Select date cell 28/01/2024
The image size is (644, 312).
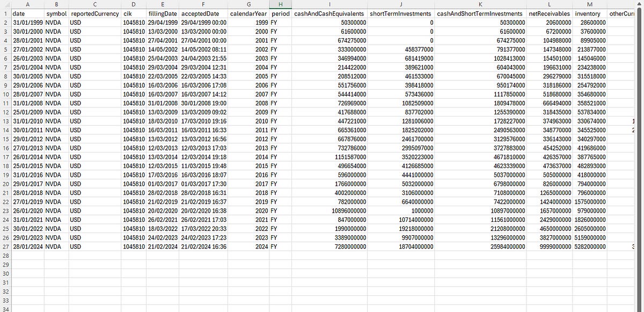pos(27,246)
